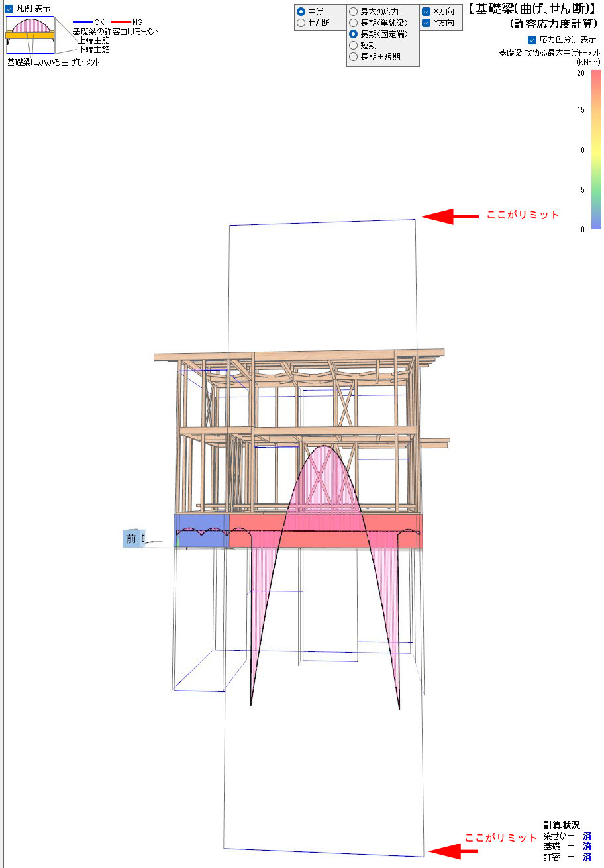604x868 pixels.
Task: Disable 応力色分け 表示 checkbox
Action: point(532,40)
